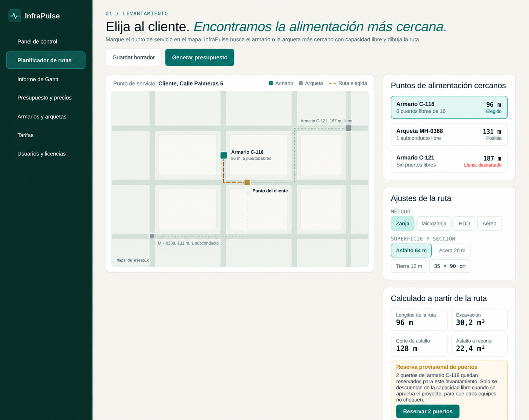This screenshot has height=420, width=529.
Task: Click Guardar borrador button
Action: click(x=133, y=57)
